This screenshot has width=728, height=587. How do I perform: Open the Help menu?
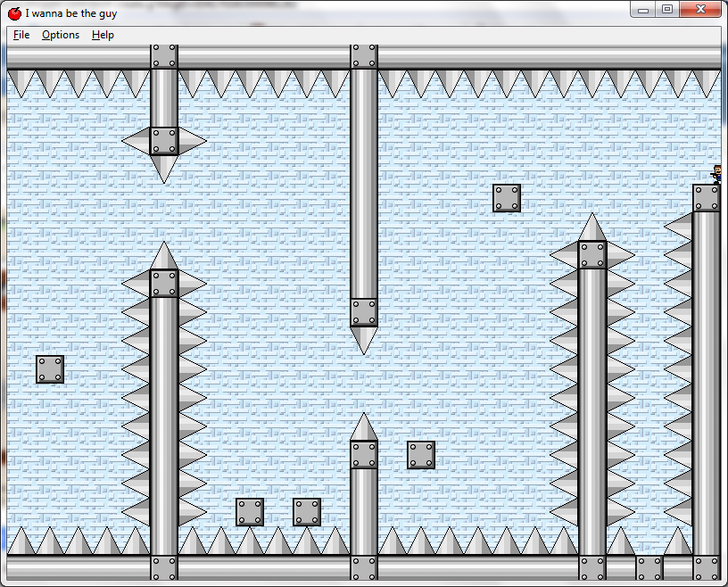click(103, 35)
